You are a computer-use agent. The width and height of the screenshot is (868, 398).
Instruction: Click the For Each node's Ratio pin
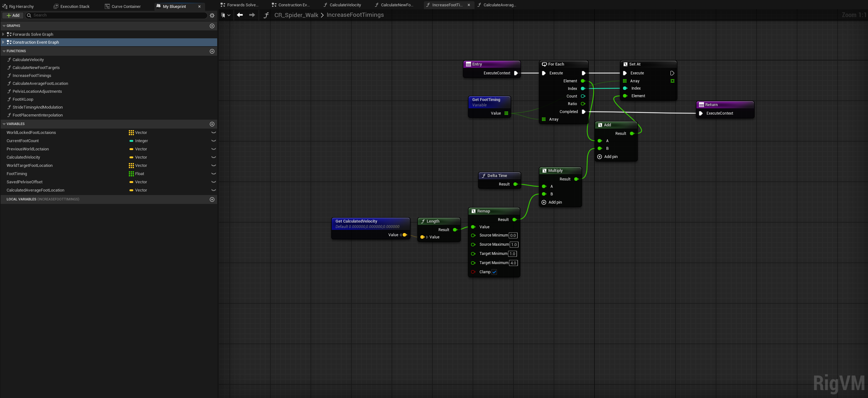[583, 104]
